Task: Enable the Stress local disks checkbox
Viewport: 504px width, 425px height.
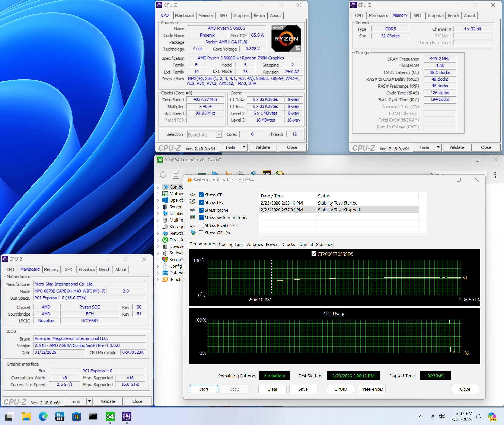Action: 201,225
